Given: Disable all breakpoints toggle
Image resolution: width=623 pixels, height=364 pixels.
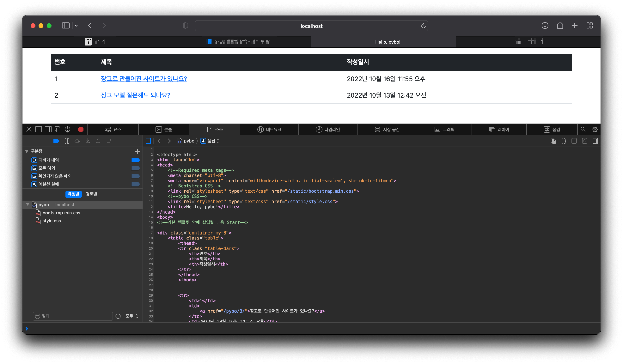Looking at the screenshot, I should (x=56, y=141).
